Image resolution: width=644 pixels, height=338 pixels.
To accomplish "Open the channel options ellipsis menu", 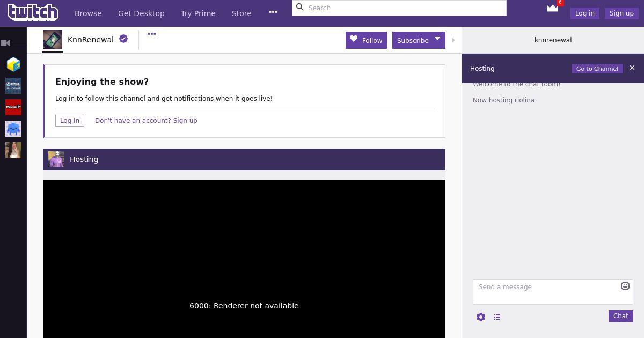I will [x=152, y=34].
